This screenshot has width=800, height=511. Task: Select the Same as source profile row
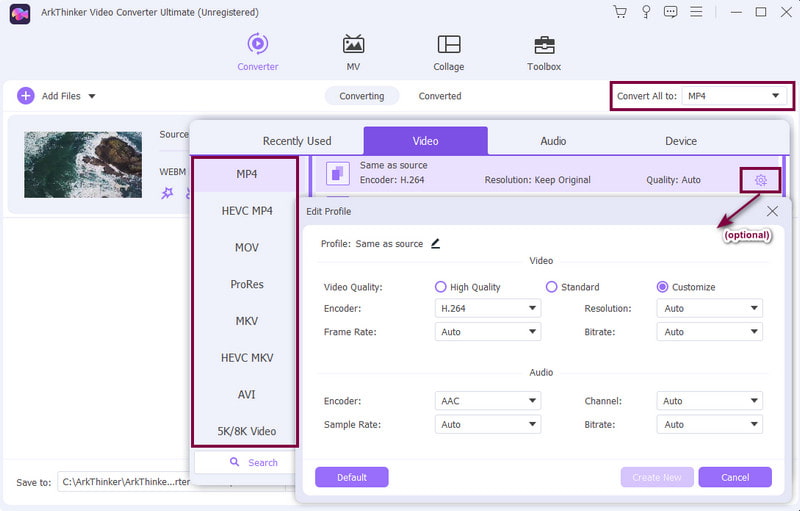(546, 173)
